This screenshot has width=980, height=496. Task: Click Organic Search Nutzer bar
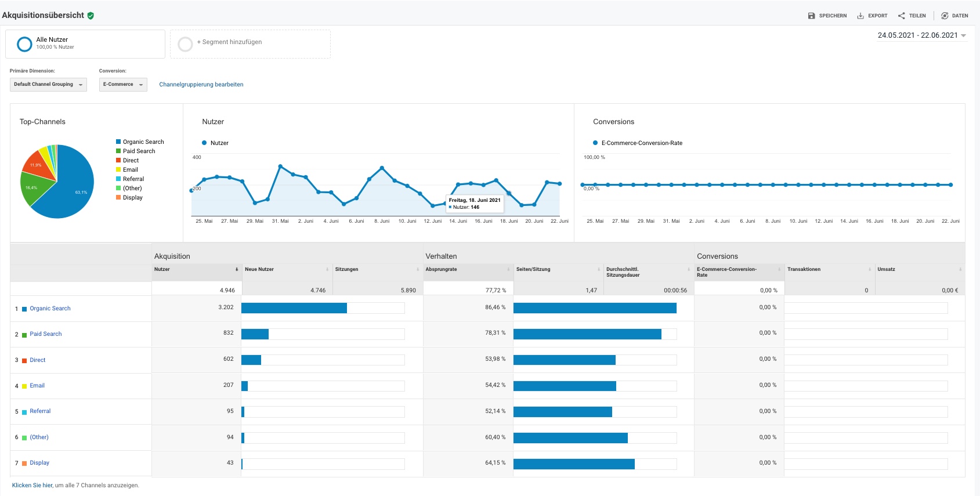tap(294, 308)
